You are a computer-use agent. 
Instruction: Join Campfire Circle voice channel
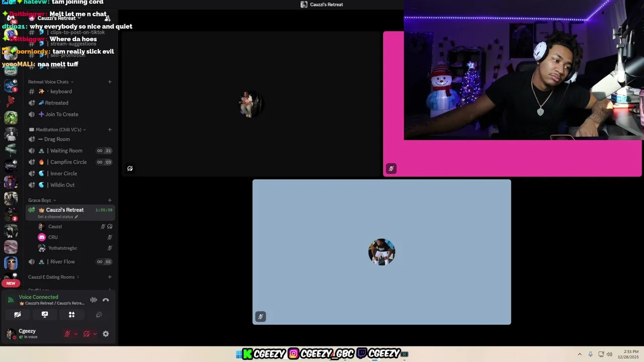70,162
